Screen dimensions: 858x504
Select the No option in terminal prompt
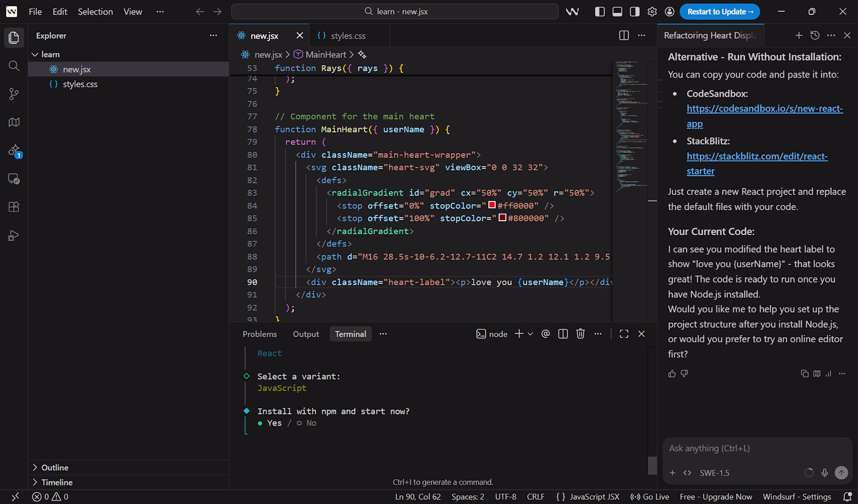pyautogui.click(x=311, y=423)
